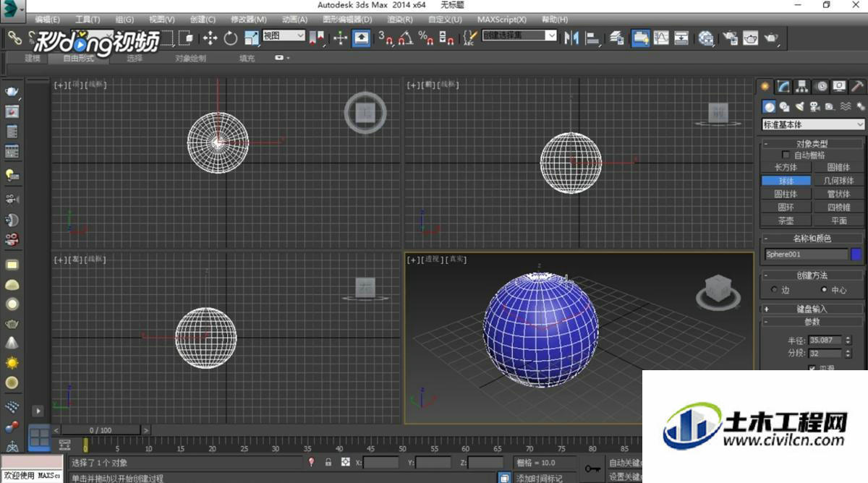Screen dimensions: 868x483
Task: Click the Set Key key icon
Action: pos(593,469)
